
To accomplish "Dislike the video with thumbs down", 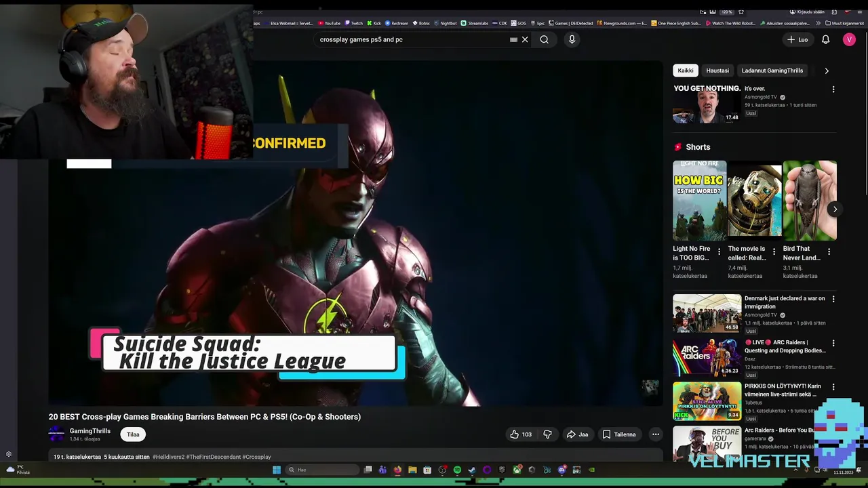I will point(547,434).
